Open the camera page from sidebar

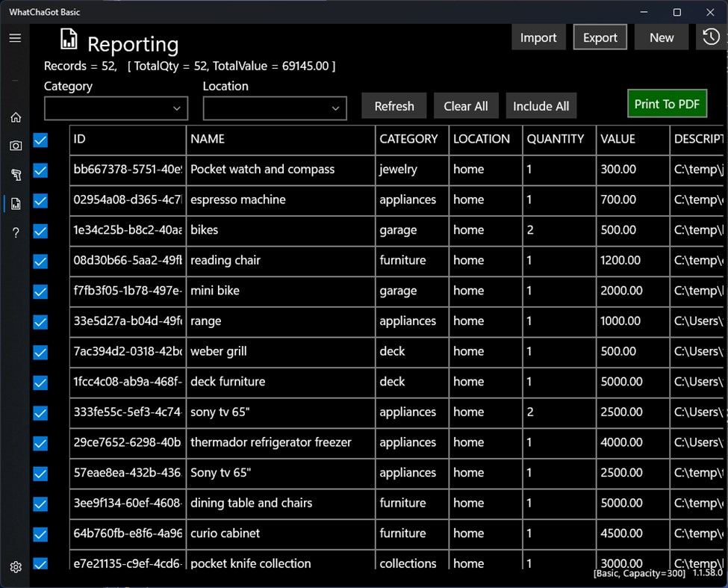tap(15, 146)
